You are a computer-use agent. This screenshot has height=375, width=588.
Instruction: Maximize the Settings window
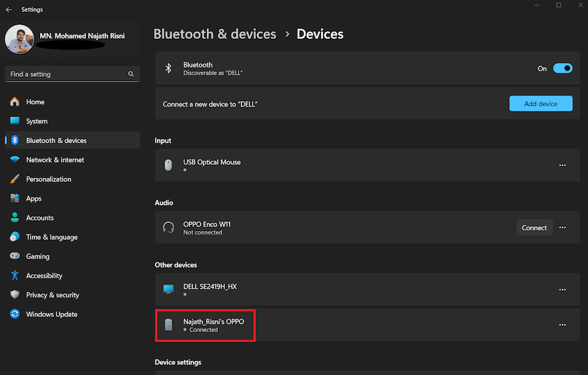(x=558, y=5)
